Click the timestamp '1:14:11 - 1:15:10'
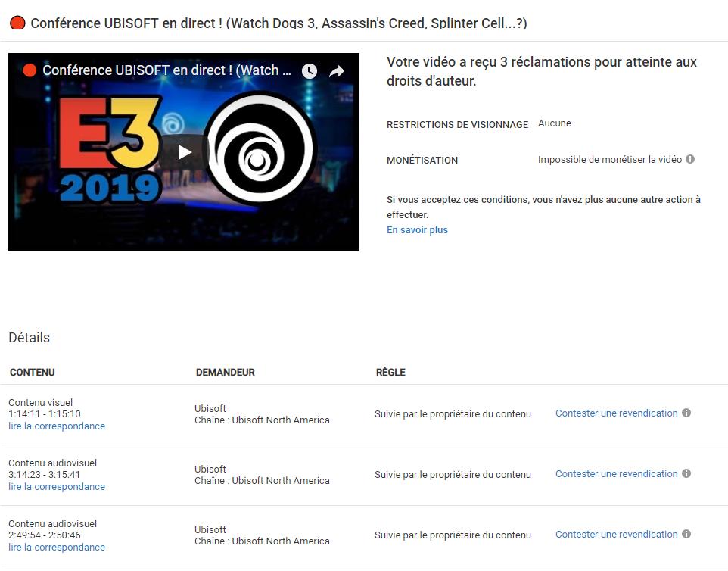728x571 pixels. point(45,414)
